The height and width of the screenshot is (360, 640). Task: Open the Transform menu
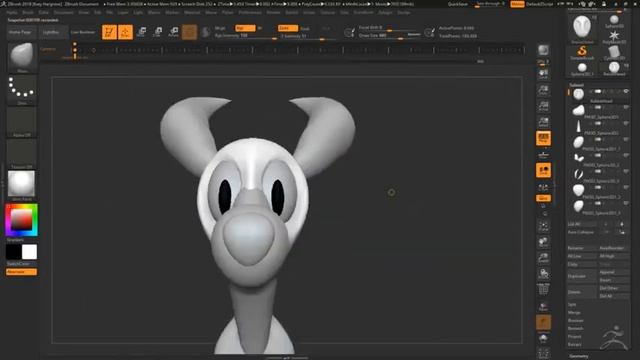point(363,13)
